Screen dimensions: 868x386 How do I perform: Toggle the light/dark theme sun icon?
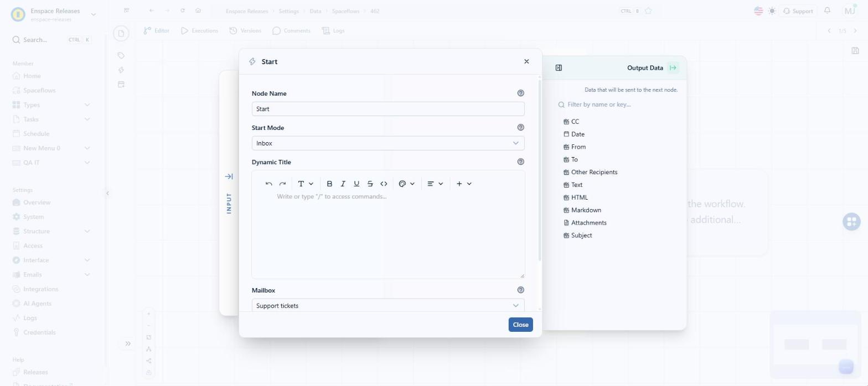click(772, 11)
